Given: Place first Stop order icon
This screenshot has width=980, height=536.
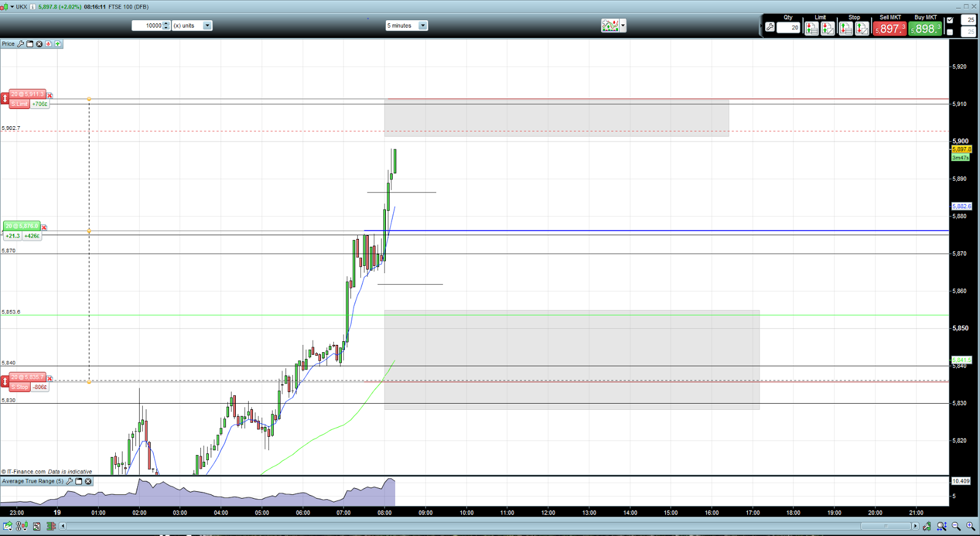Looking at the screenshot, I should 846,28.
